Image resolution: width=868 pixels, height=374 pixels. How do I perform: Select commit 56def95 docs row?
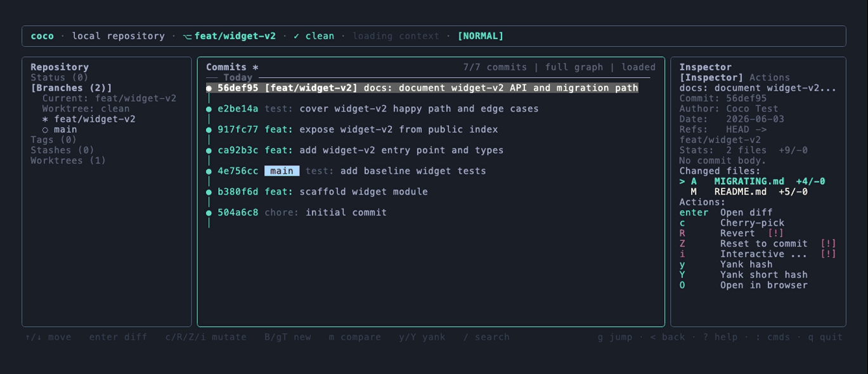pyautogui.click(x=422, y=88)
